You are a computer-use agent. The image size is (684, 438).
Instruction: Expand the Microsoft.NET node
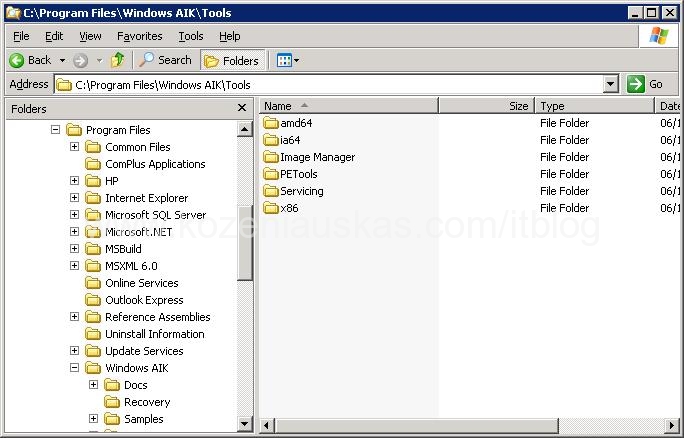[75, 232]
